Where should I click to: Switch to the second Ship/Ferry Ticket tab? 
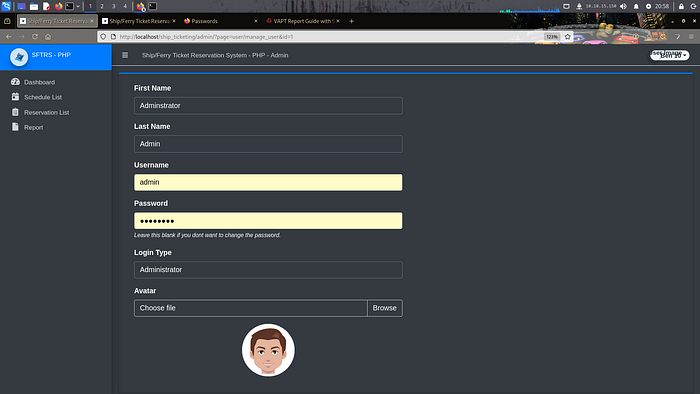pyautogui.click(x=138, y=21)
